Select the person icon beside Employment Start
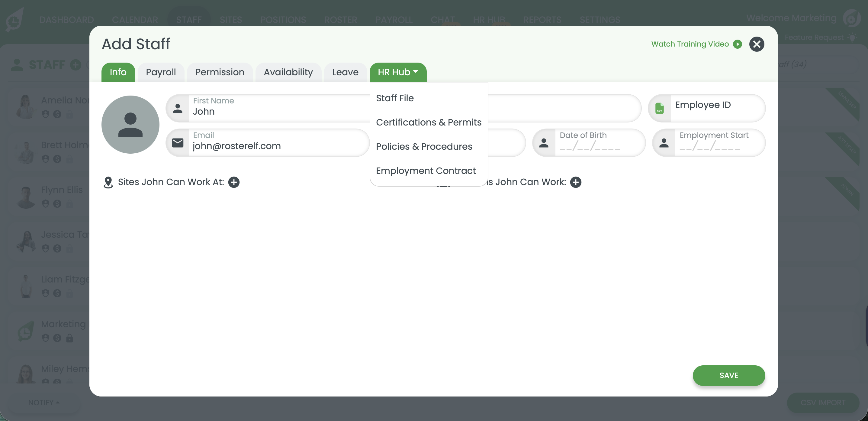The height and width of the screenshot is (421, 868). [664, 142]
